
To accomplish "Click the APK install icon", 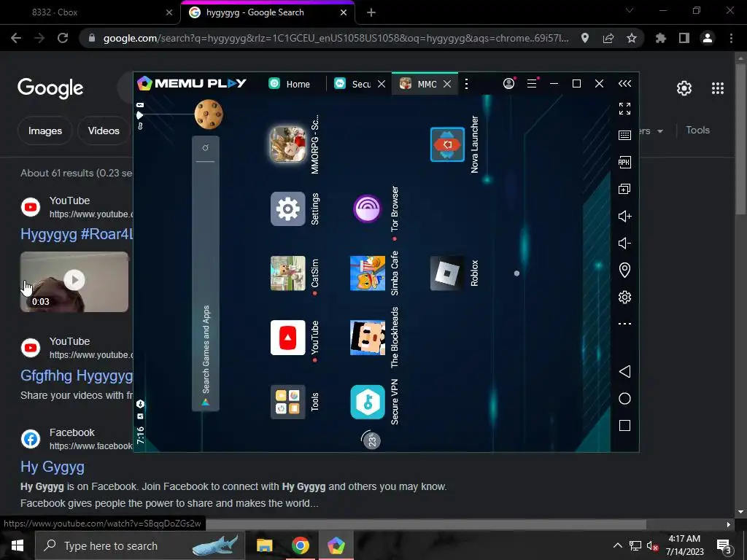I will pos(624,163).
